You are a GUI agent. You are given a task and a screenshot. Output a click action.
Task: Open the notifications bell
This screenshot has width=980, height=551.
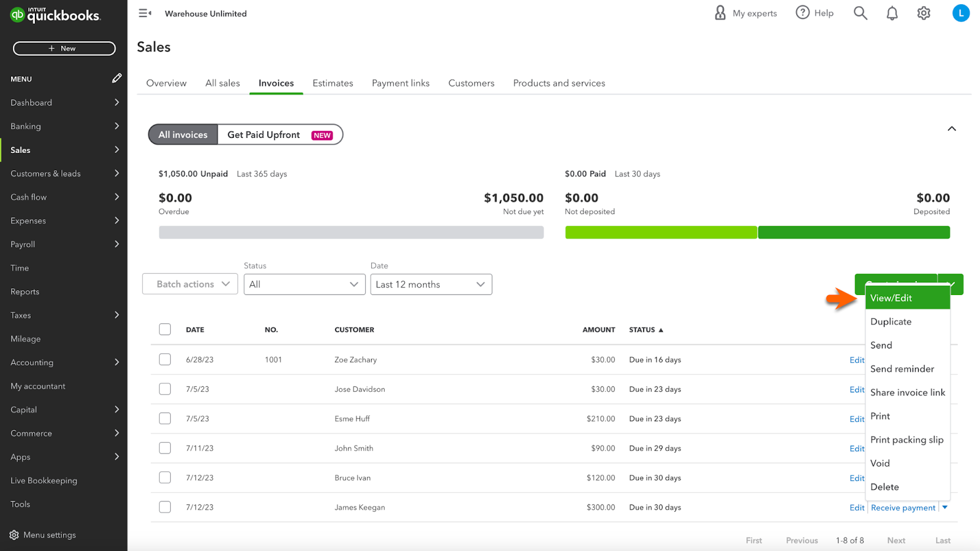[892, 13]
